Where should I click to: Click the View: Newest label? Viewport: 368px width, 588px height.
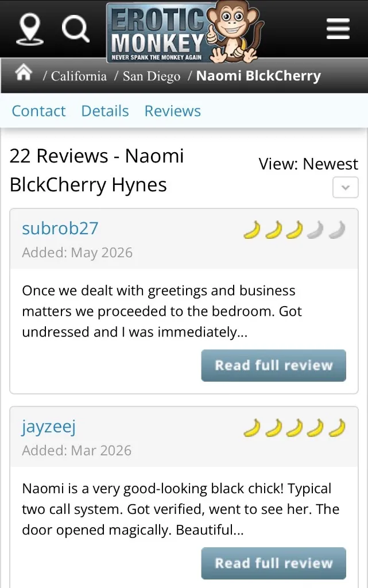308,164
